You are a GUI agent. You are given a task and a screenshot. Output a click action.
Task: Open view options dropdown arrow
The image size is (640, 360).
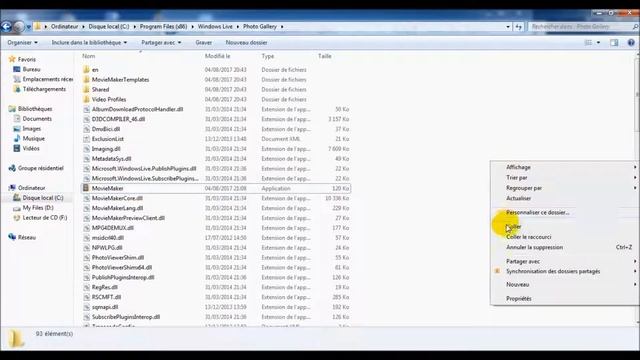coord(598,42)
